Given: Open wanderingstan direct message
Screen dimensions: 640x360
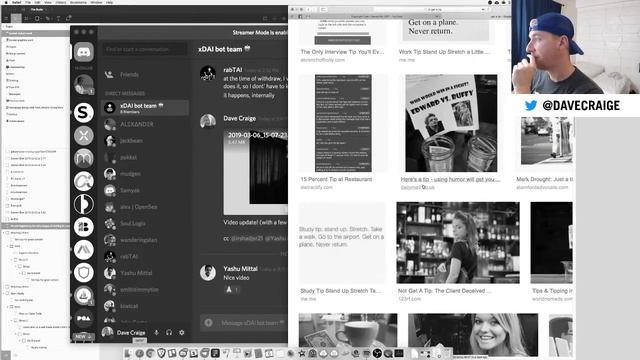Looking at the screenshot, I should [145, 240].
